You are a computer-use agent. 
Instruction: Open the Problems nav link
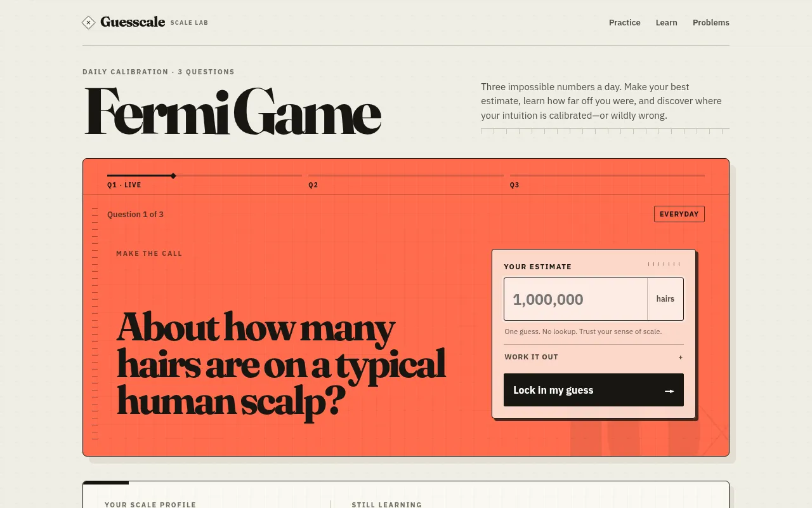click(x=711, y=23)
